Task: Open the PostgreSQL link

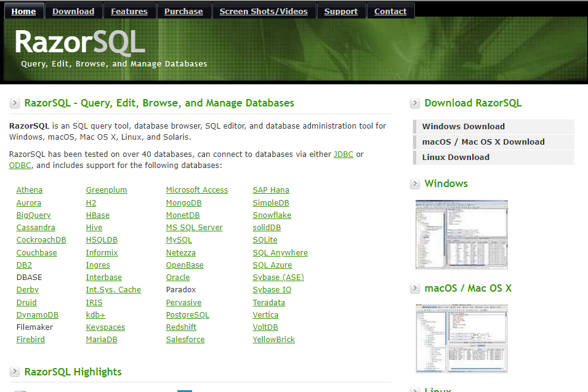Action: click(188, 315)
